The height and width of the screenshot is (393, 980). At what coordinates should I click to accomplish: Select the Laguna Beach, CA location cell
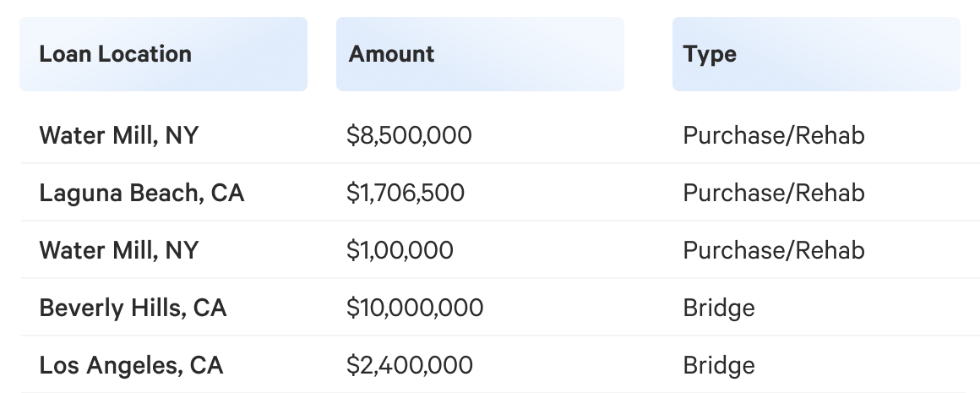141,193
